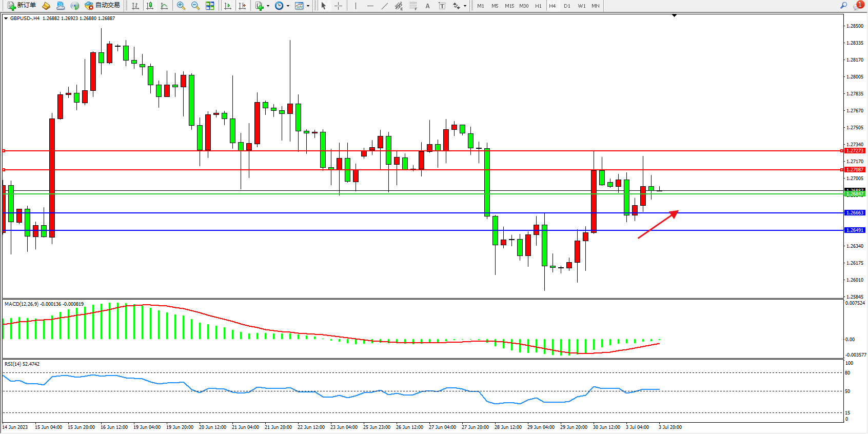Switch to the D1 timeframe
This screenshot has width=868, height=434.
pos(567,6)
